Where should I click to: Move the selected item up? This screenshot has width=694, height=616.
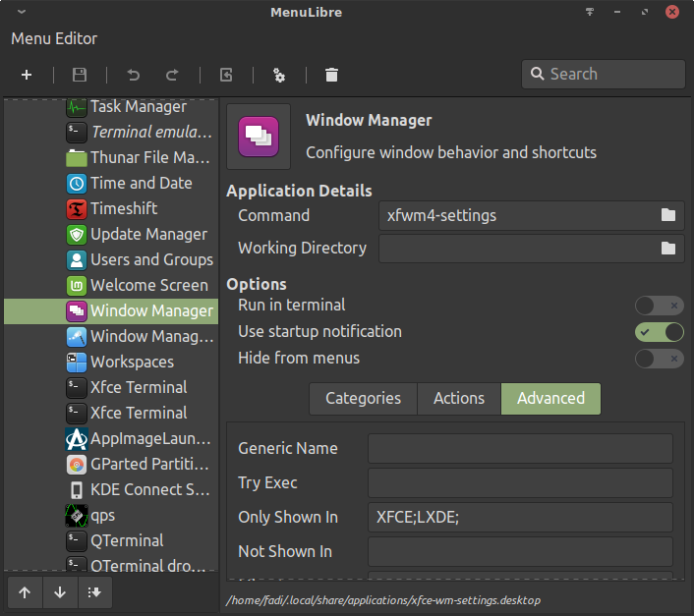25,592
